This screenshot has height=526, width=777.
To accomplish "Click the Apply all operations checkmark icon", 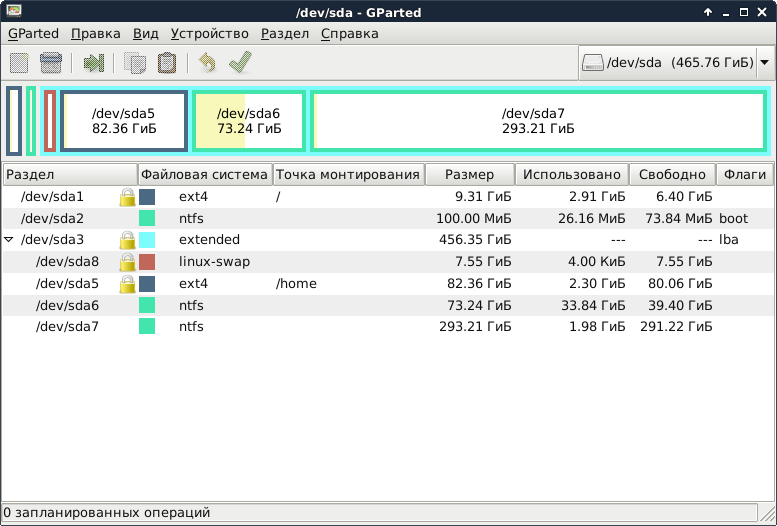I will click(x=239, y=63).
